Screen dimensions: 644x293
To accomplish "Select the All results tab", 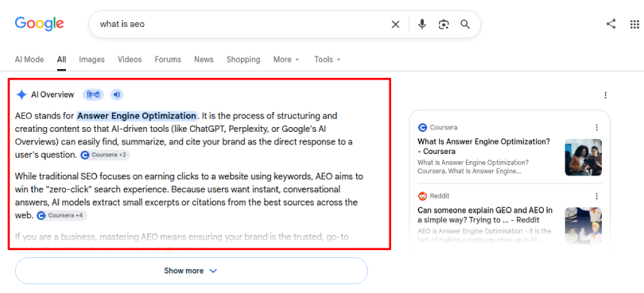I will click(x=61, y=60).
